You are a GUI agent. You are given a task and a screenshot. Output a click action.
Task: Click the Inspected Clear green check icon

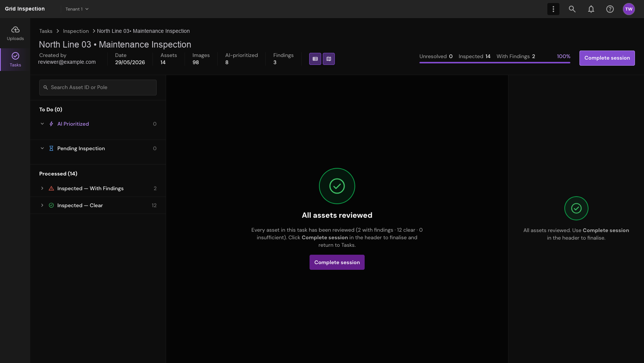(51, 205)
